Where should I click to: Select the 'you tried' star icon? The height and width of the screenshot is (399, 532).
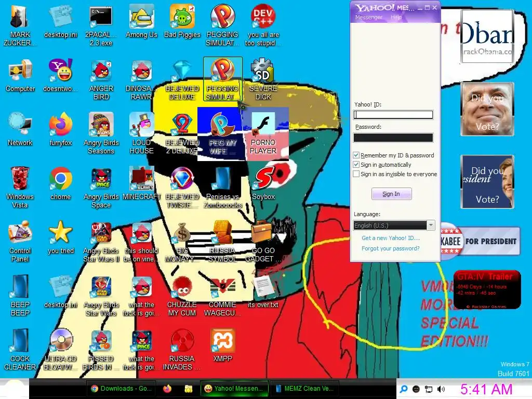pyautogui.click(x=60, y=238)
